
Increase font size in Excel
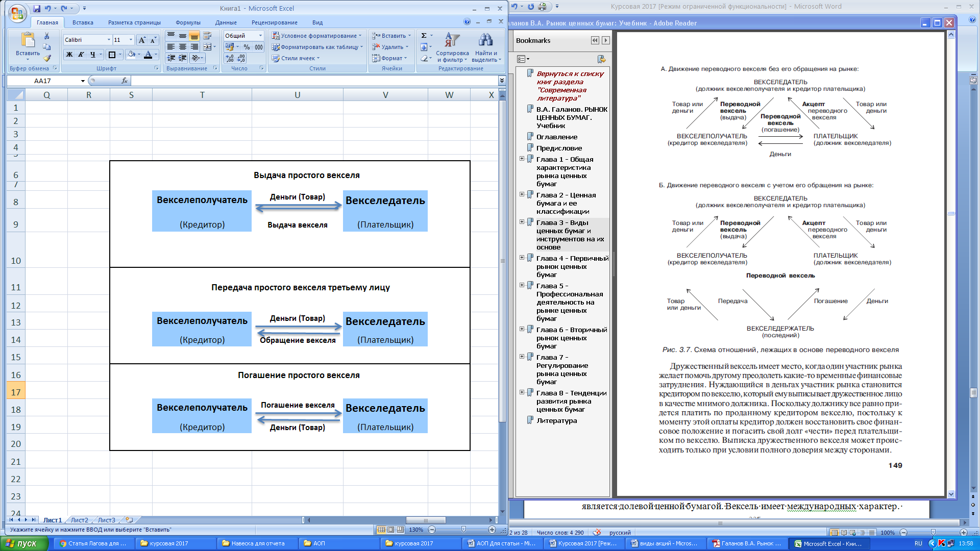[142, 40]
